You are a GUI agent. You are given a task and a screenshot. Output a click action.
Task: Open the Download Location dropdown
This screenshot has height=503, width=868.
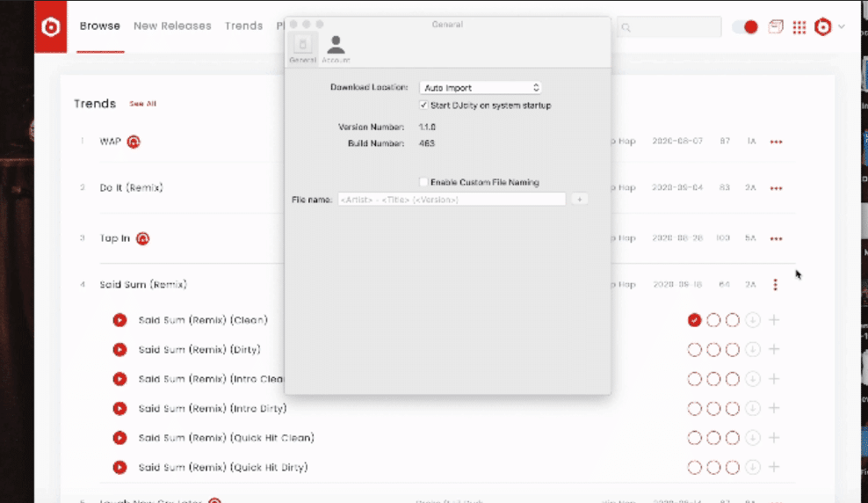[481, 88]
